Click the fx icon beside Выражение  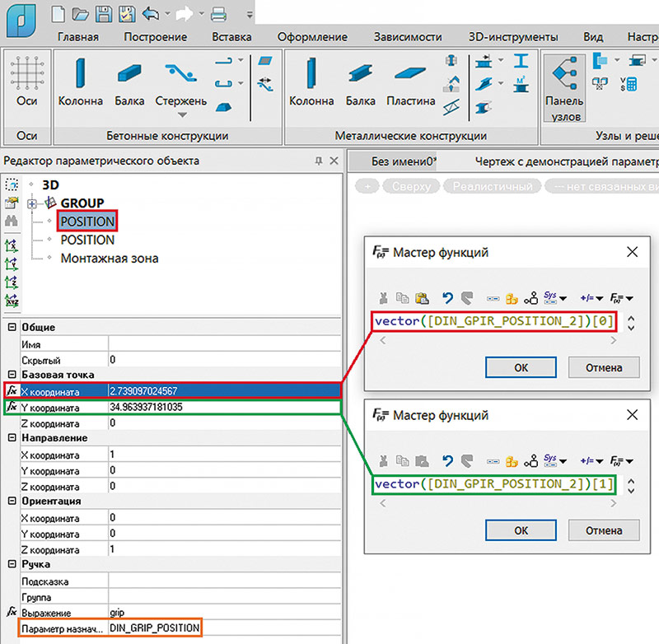[12, 612]
